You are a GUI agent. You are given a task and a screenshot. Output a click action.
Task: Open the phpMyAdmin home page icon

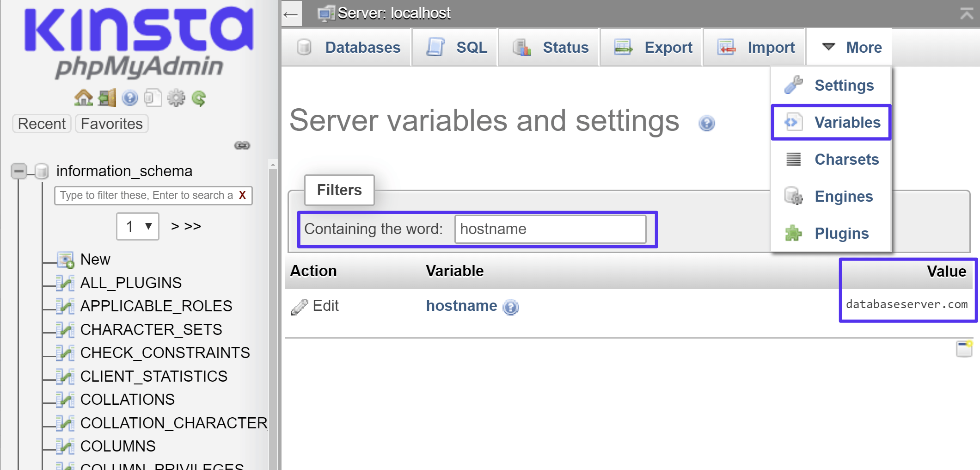[83, 98]
